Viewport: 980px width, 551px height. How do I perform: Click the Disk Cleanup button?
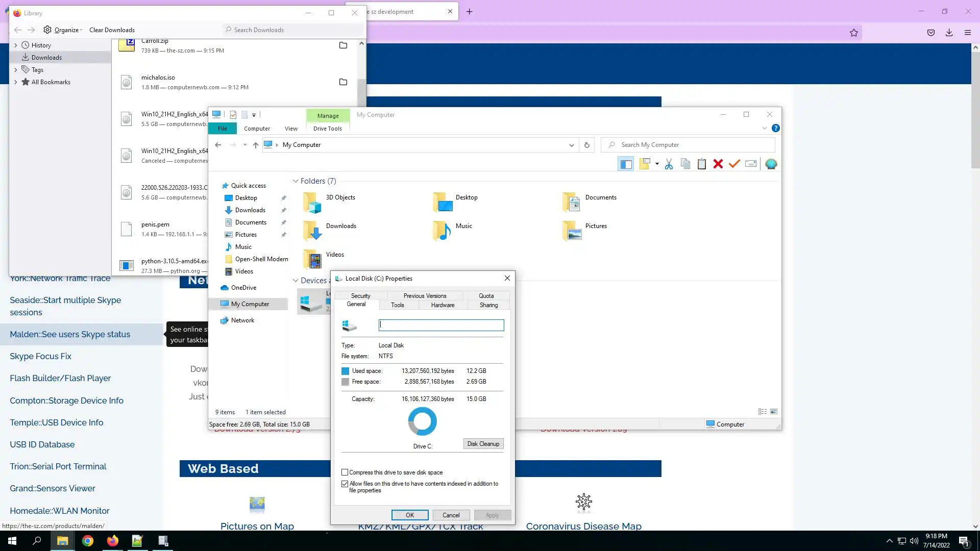483,444
